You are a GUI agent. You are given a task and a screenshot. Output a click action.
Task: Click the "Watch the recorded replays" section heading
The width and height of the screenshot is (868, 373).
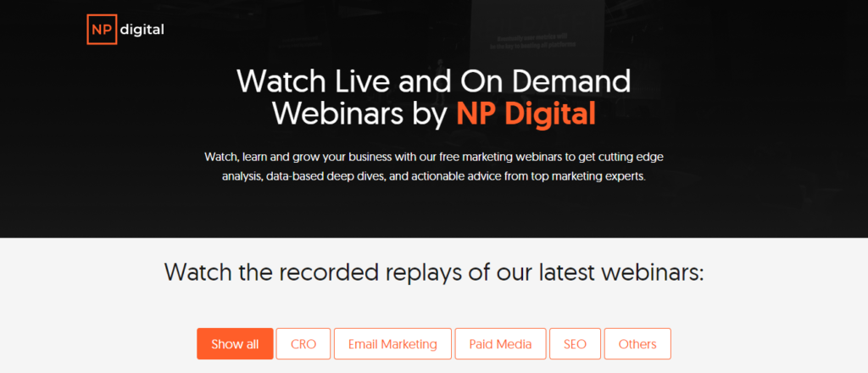click(x=339, y=273)
